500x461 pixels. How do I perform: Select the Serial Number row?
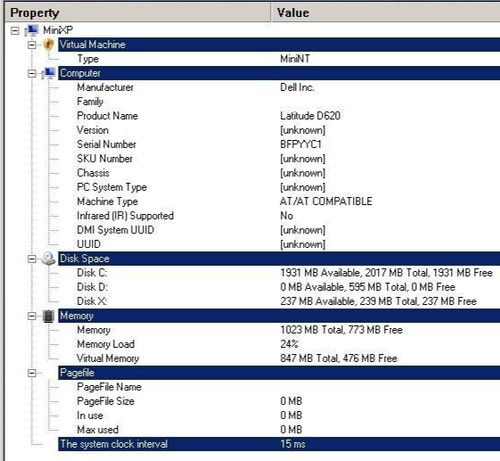(x=279, y=144)
